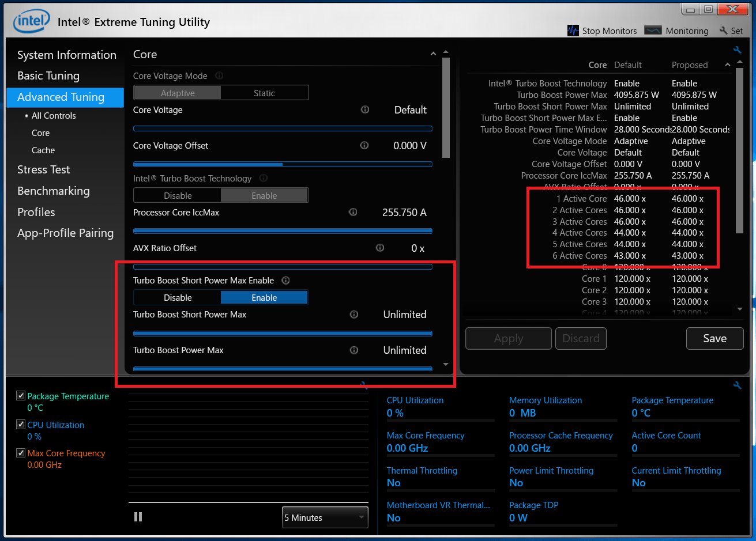Viewport: 756px width, 541px height.
Task: Click wrench icon in the monitor stats panel
Action: tap(737, 385)
